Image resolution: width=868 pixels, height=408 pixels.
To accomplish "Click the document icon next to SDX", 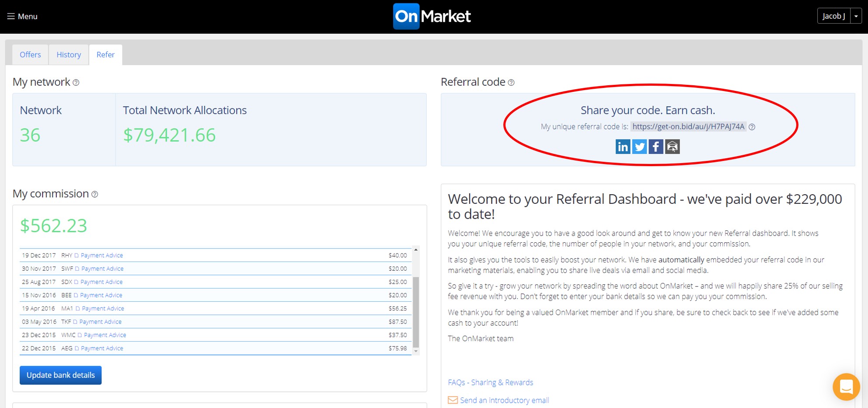I will [76, 282].
